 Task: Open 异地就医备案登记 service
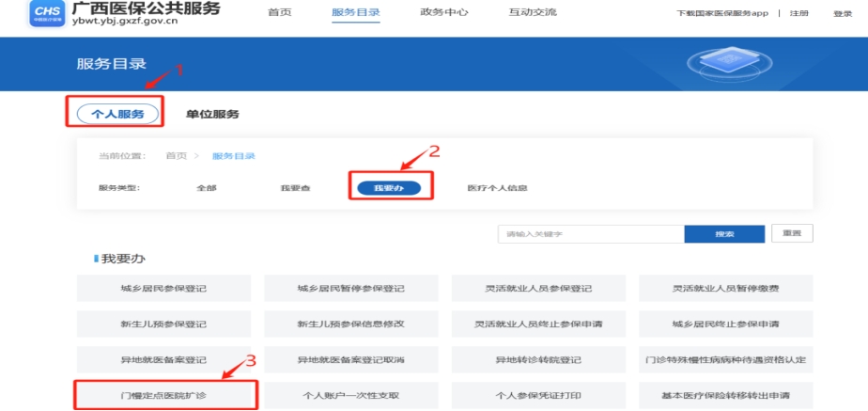tap(164, 359)
